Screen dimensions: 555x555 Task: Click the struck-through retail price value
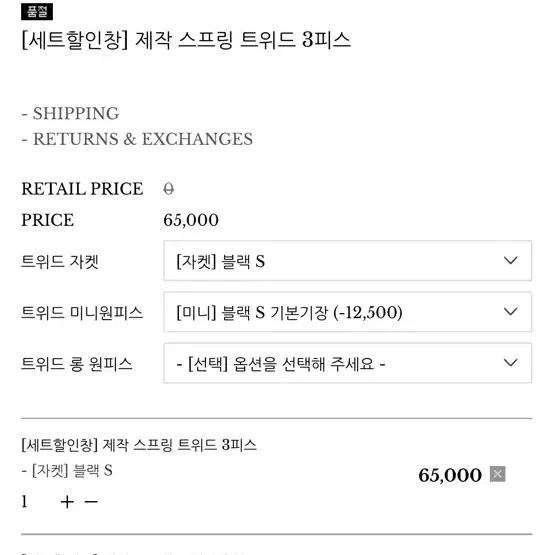(x=168, y=189)
